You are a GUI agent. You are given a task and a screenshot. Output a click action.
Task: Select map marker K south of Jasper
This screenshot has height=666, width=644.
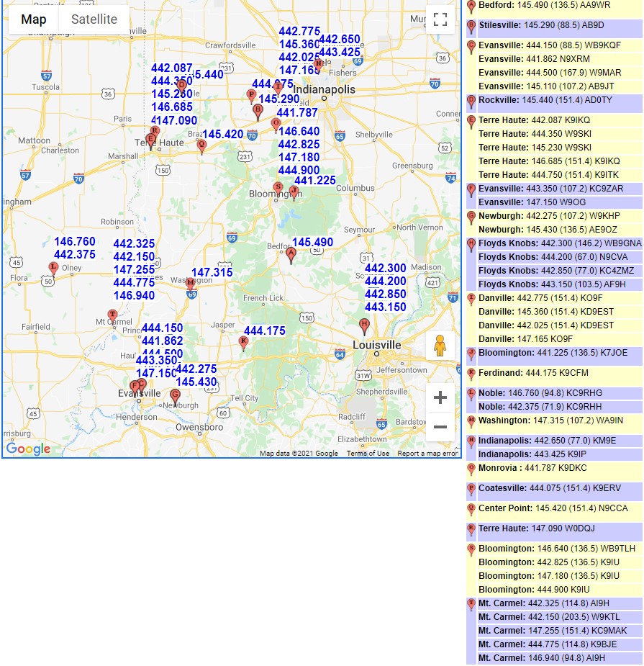tap(244, 343)
